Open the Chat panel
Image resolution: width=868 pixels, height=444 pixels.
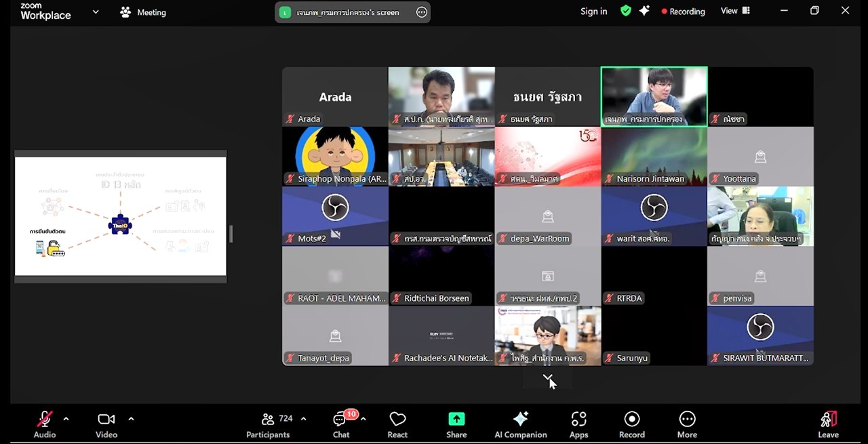tap(341, 424)
